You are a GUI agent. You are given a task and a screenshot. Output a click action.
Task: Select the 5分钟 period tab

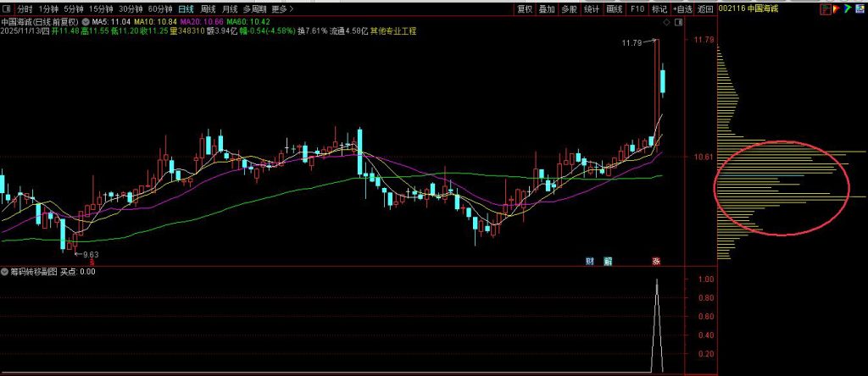pos(73,8)
